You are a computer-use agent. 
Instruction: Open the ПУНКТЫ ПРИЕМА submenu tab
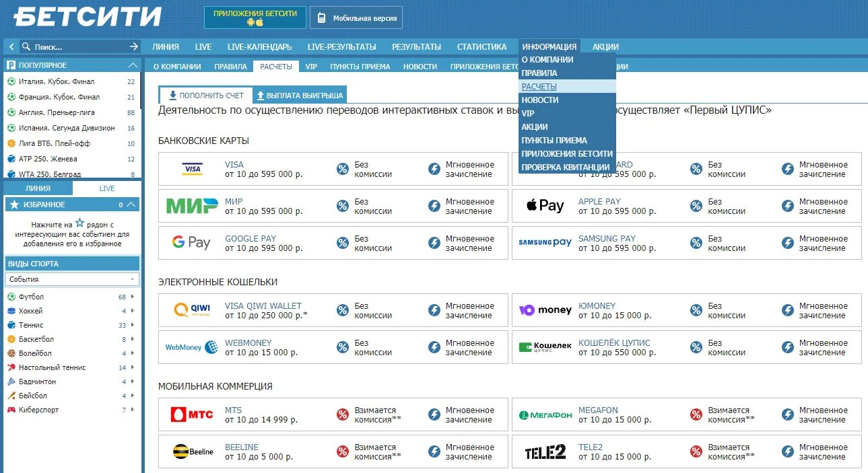click(360, 67)
